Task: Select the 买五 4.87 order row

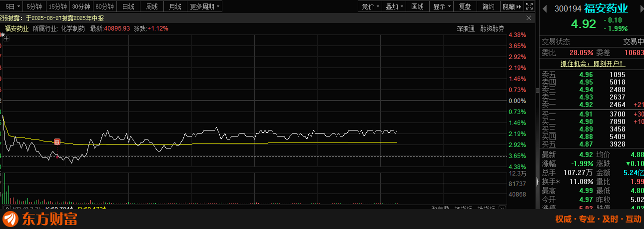Action: [593, 144]
